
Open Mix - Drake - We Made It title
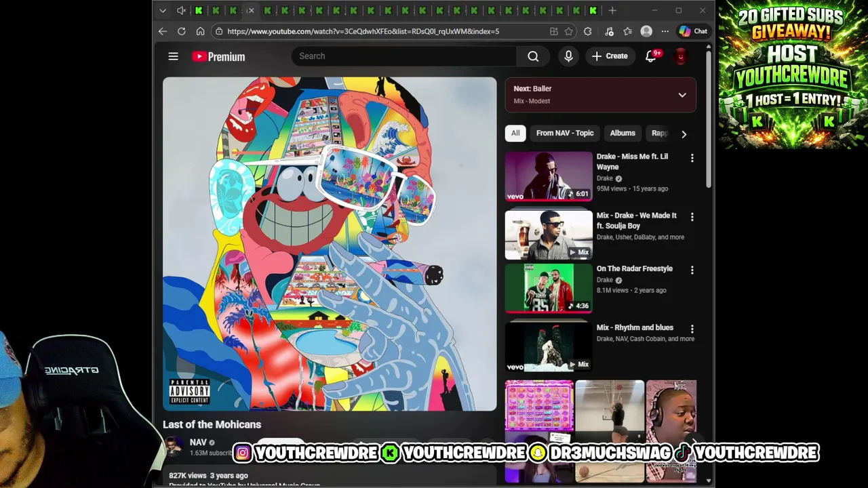pos(636,221)
